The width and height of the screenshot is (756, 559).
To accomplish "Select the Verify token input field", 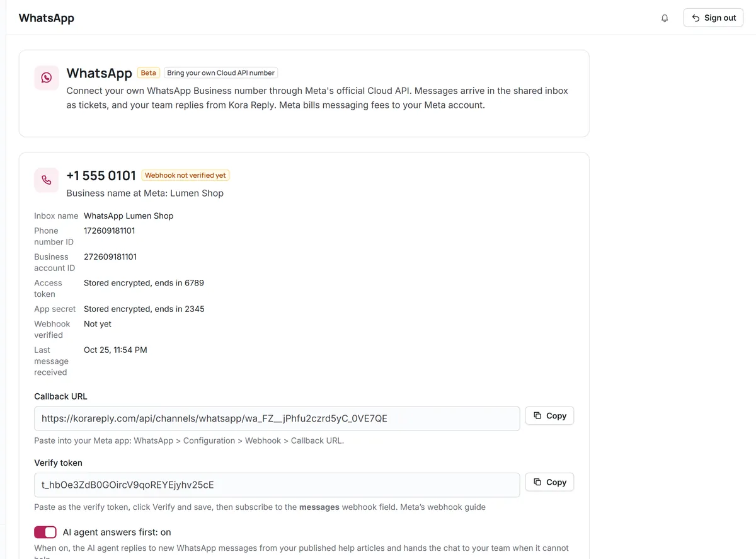I will (x=277, y=485).
